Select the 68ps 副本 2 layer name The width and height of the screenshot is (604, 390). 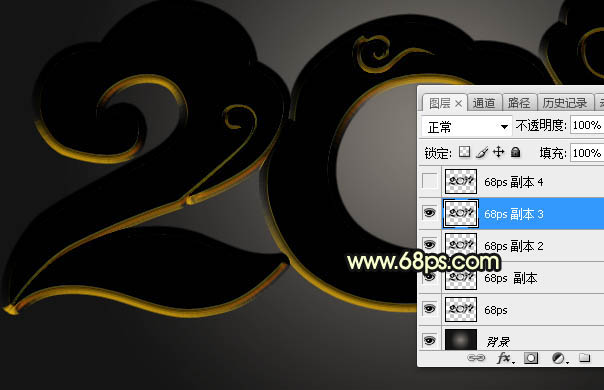(514, 246)
